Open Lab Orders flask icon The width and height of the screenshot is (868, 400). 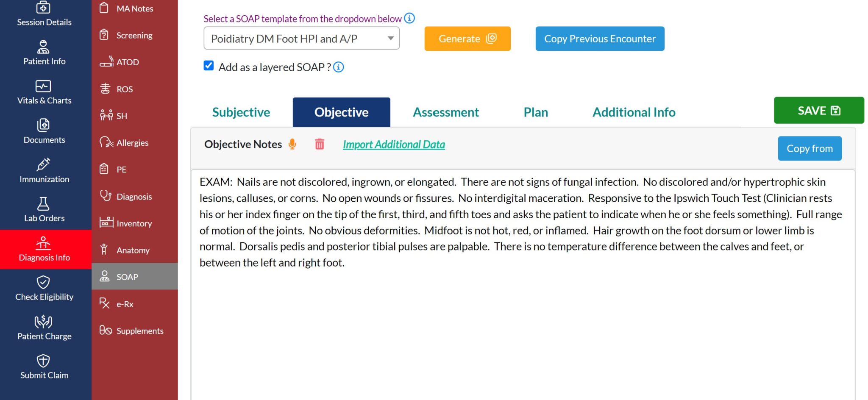(x=43, y=203)
